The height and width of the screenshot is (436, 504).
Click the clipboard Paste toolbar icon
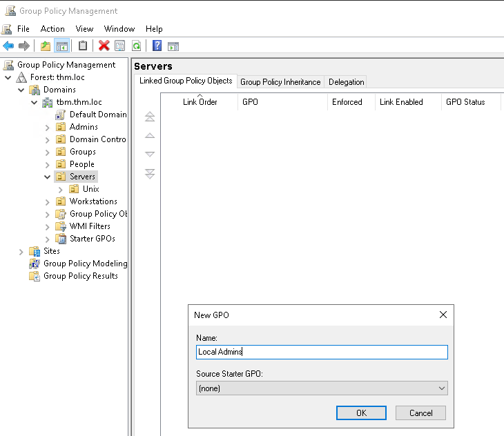point(83,46)
